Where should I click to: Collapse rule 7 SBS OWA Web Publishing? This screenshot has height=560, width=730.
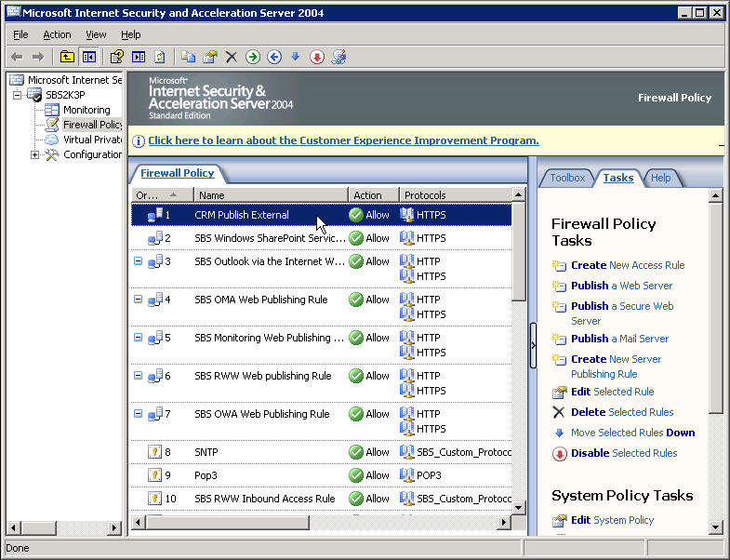point(138,414)
